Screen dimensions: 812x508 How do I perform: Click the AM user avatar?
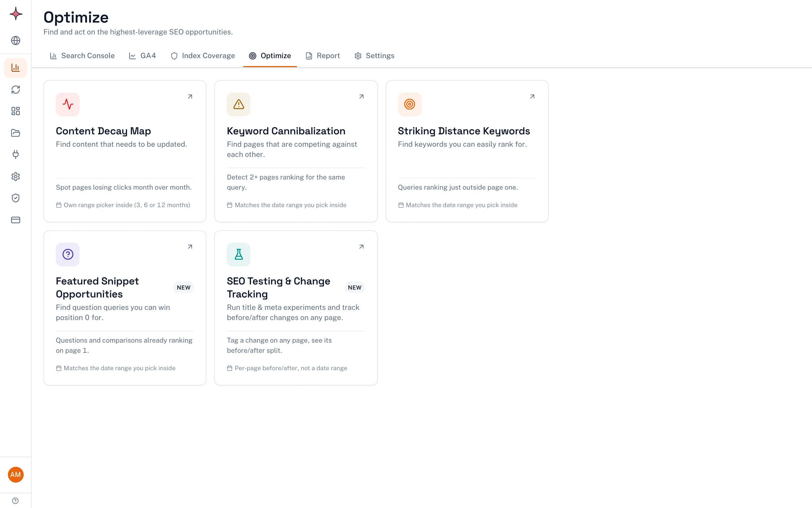pos(16,475)
